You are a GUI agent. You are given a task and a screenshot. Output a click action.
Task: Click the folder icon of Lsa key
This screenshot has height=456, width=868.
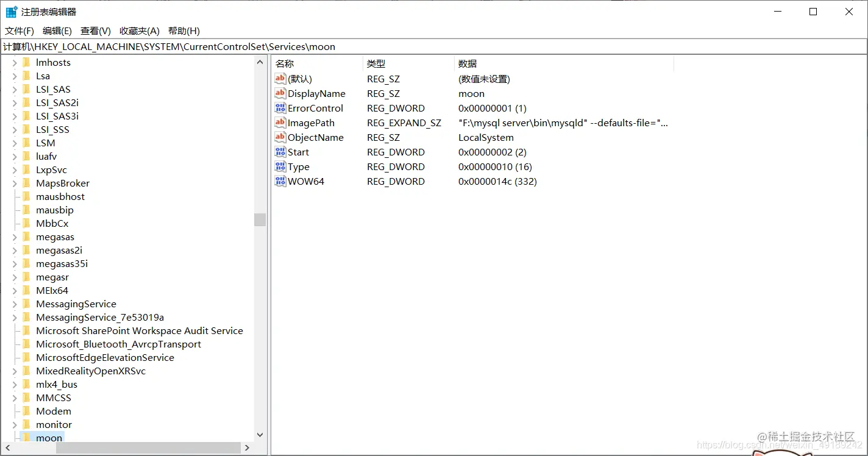click(26, 76)
